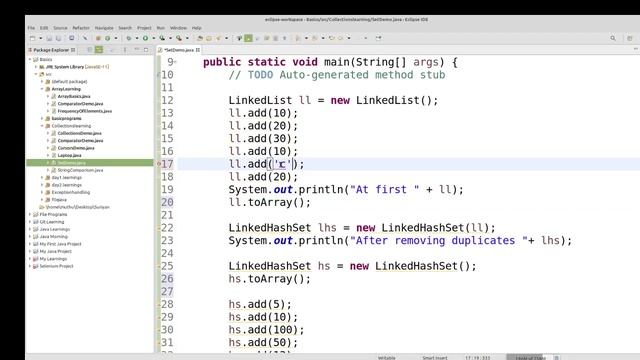The height and width of the screenshot is (360, 640).
Task: Collapse the Collectionslearning package
Action: tap(42, 126)
